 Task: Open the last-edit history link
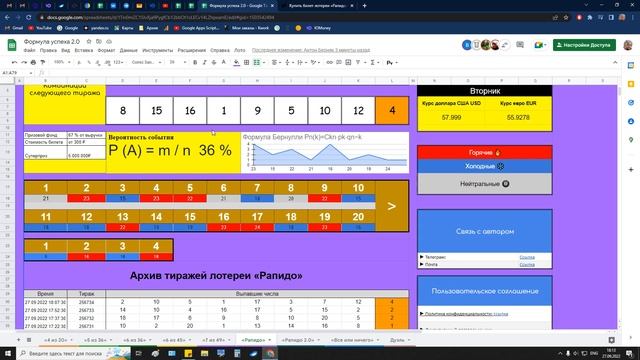[x=311, y=50]
